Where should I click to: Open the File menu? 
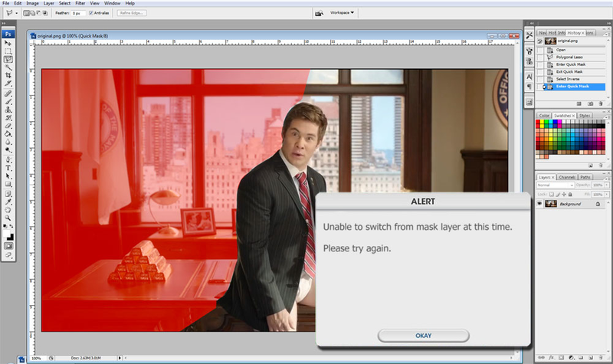[x=6, y=3]
